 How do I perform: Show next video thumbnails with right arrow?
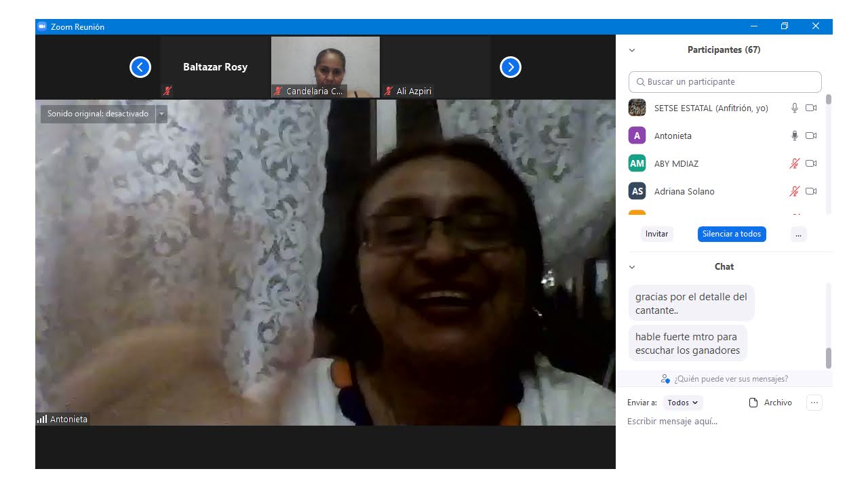pyautogui.click(x=511, y=67)
